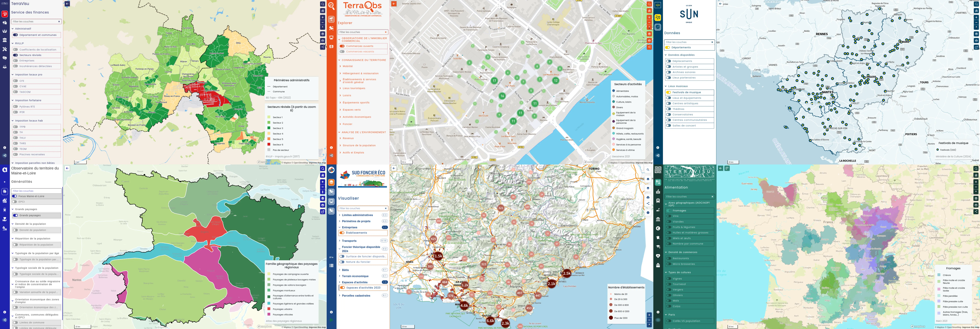Turn off the Établissements layer

342,233
